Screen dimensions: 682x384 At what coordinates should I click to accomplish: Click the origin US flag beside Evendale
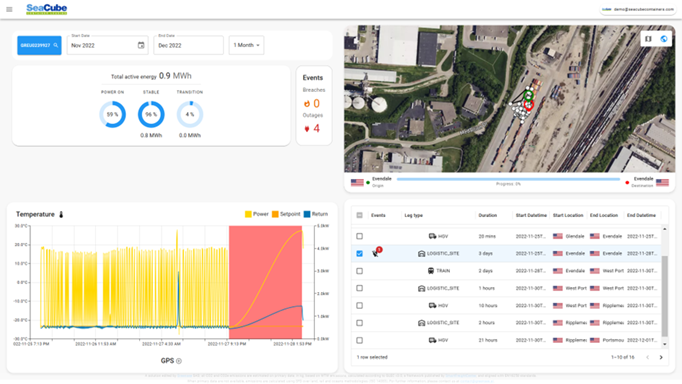pos(357,183)
